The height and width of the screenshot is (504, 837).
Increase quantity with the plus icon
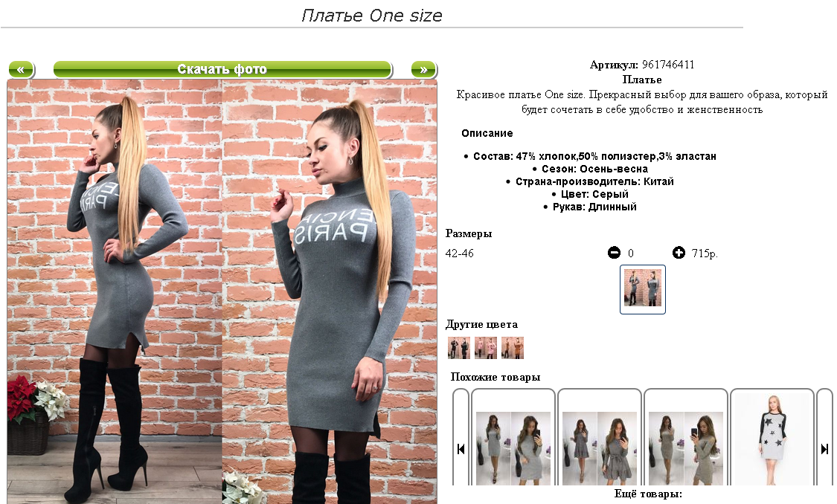click(x=679, y=253)
